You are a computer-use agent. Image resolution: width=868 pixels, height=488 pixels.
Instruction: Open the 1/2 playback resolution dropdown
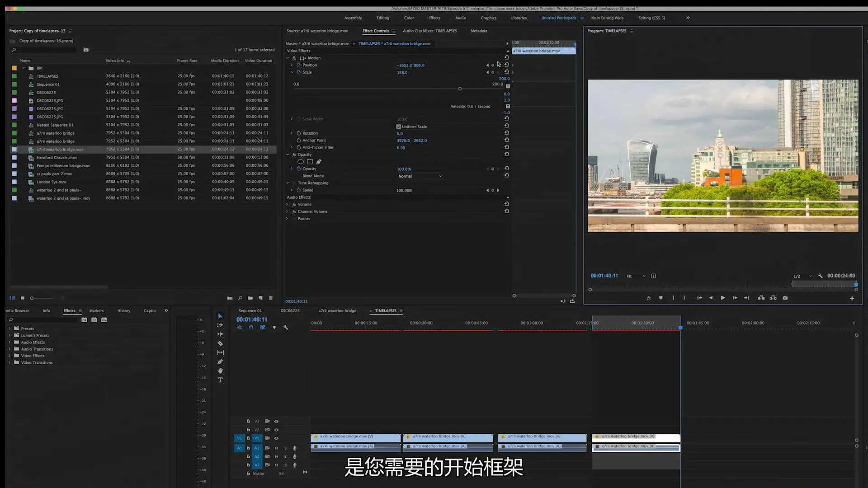point(802,276)
